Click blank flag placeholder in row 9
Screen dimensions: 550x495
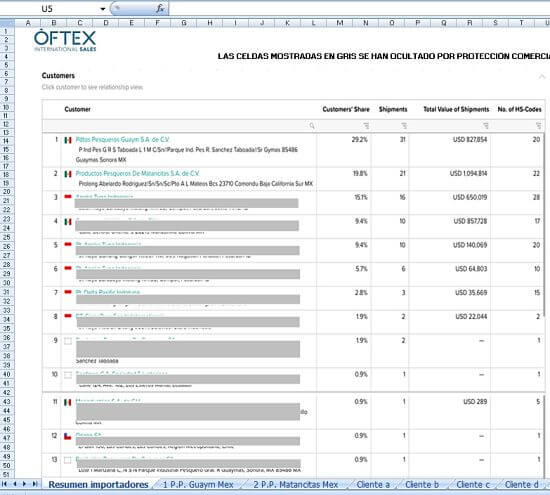(68, 341)
